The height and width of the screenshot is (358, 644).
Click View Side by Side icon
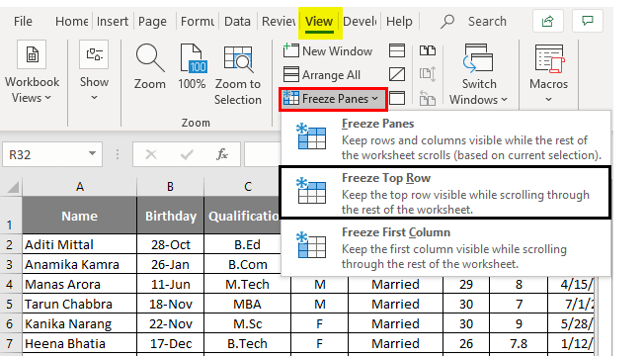click(x=428, y=51)
